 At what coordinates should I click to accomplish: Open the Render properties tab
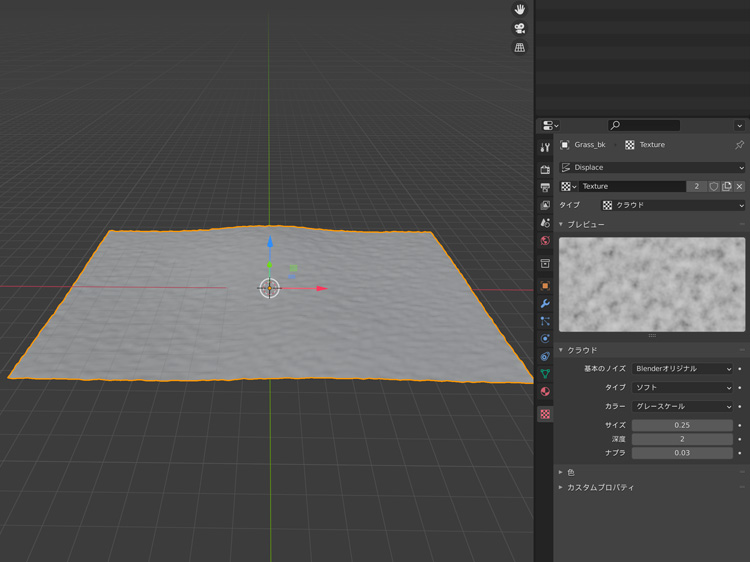pyautogui.click(x=545, y=170)
